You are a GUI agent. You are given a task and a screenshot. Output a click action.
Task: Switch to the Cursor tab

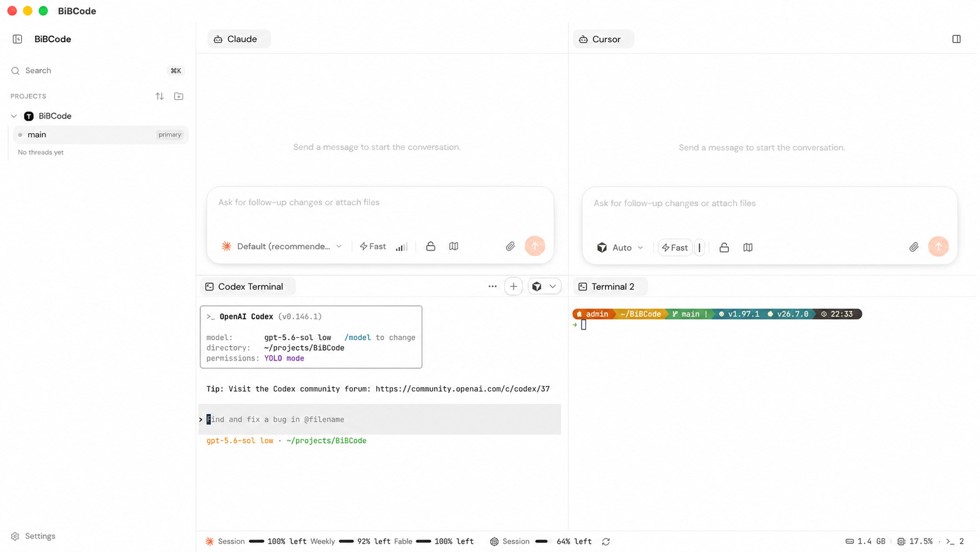pos(603,39)
